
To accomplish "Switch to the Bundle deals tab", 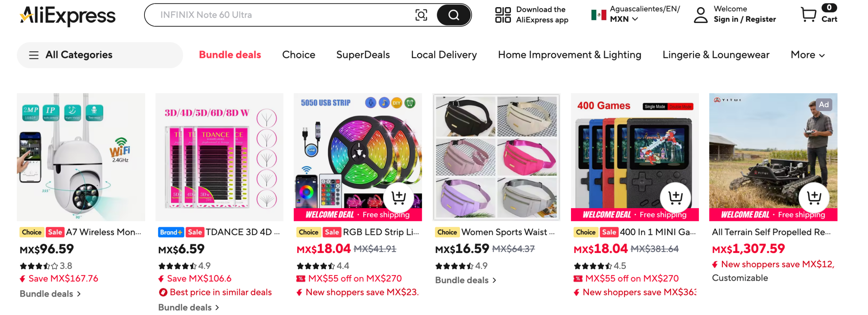I will (x=230, y=55).
